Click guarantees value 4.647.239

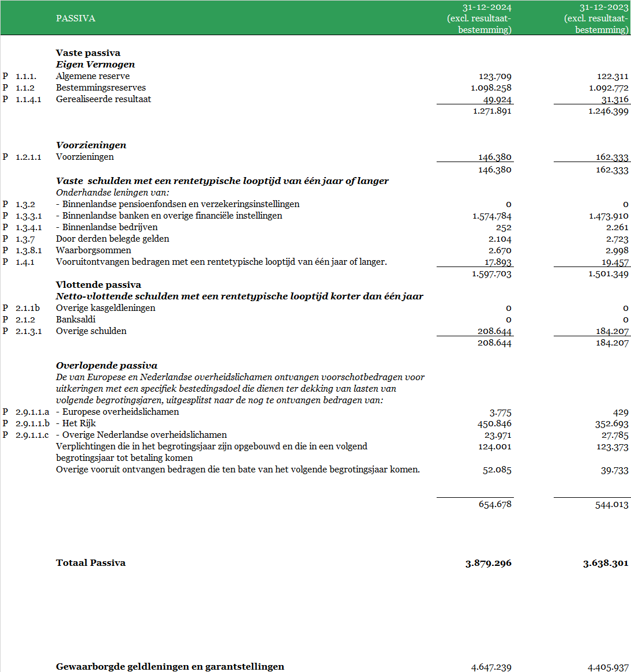[x=491, y=667]
